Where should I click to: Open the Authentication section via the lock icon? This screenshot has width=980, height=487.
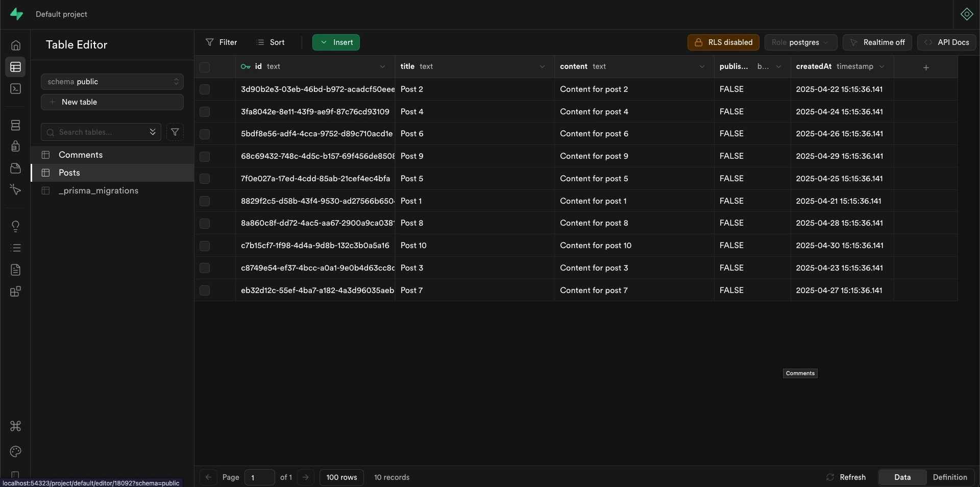[x=16, y=146]
